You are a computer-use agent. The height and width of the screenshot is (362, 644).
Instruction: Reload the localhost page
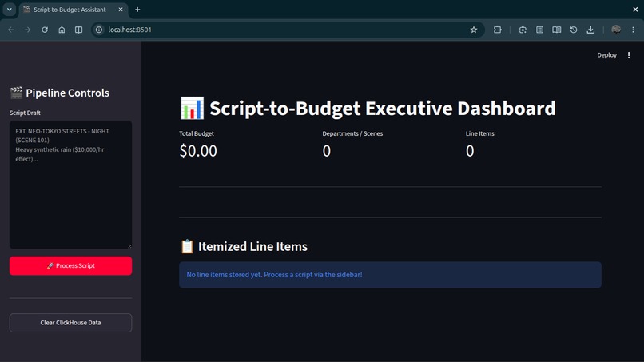[45, 30]
